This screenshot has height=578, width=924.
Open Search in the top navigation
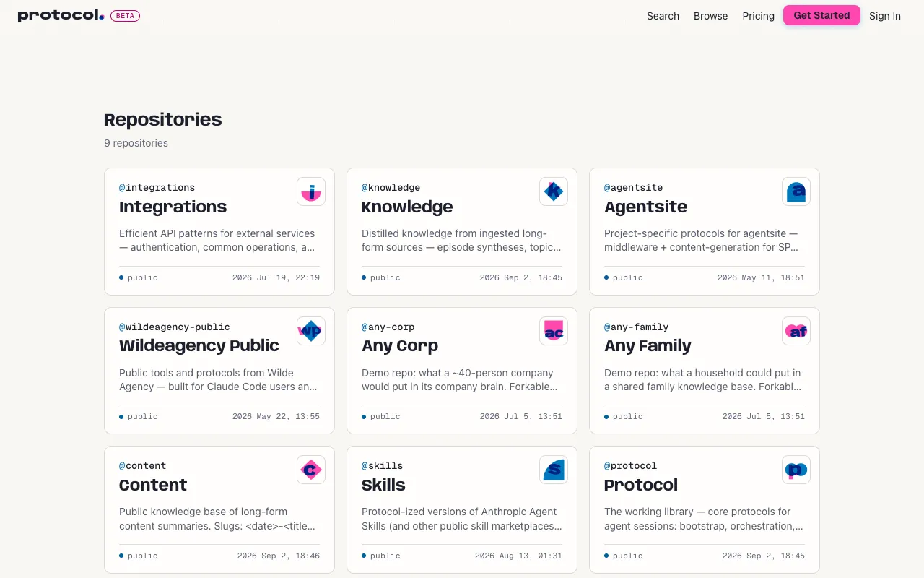click(x=663, y=16)
